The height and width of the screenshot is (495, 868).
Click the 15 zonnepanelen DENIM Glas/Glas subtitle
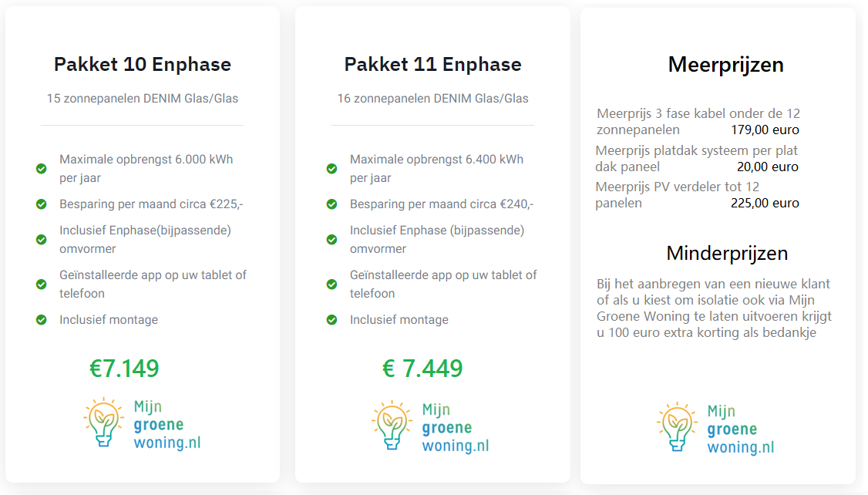tap(143, 99)
